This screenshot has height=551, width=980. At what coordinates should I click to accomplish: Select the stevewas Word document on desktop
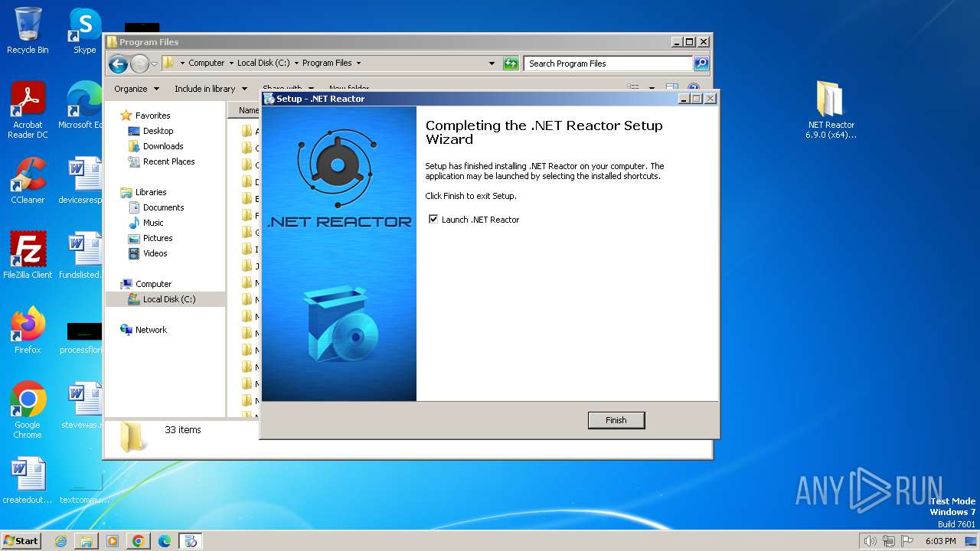(x=83, y=406)
